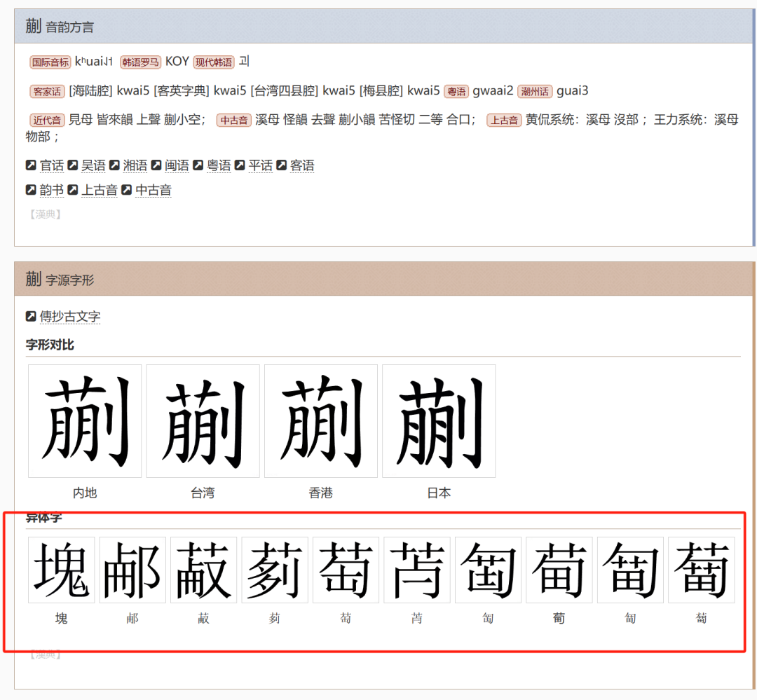This screenshot has height=700, width=757.
Task: Click the 客家话 tag
Action: click(x=47, y=92)
